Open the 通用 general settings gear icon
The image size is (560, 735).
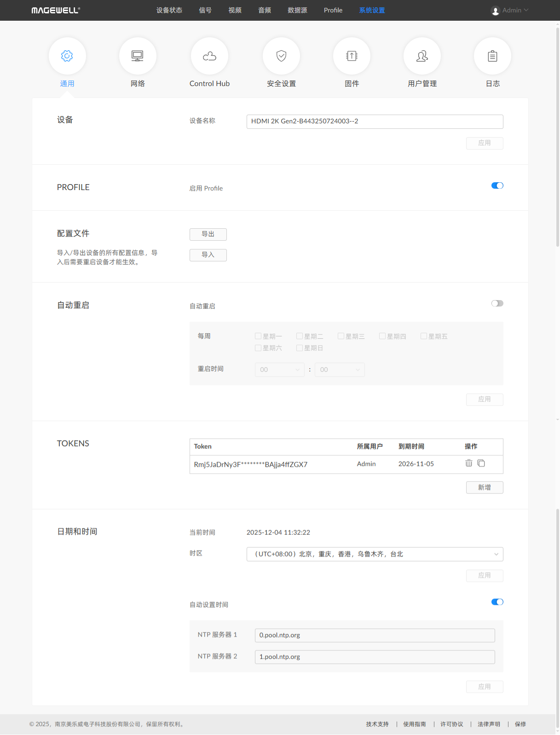click(x=67, y=56)
